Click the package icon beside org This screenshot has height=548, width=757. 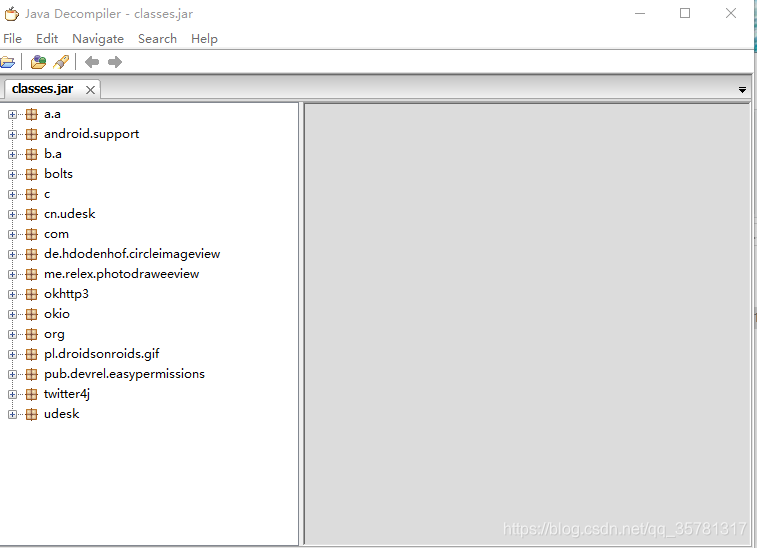(31, 335)
